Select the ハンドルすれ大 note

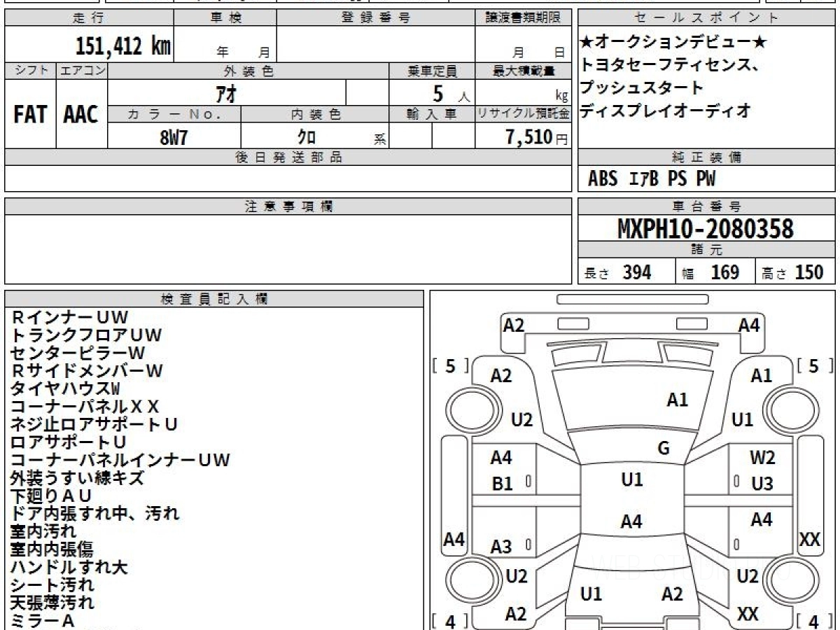(x=69, y=567)
